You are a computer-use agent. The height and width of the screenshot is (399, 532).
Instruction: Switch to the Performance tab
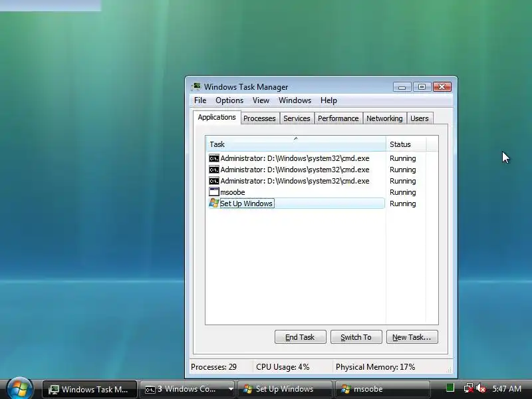[x=338, y=118]
